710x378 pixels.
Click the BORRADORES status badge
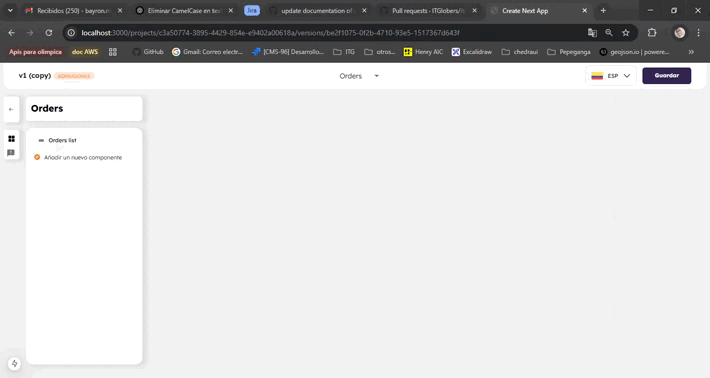pos(74,76)
